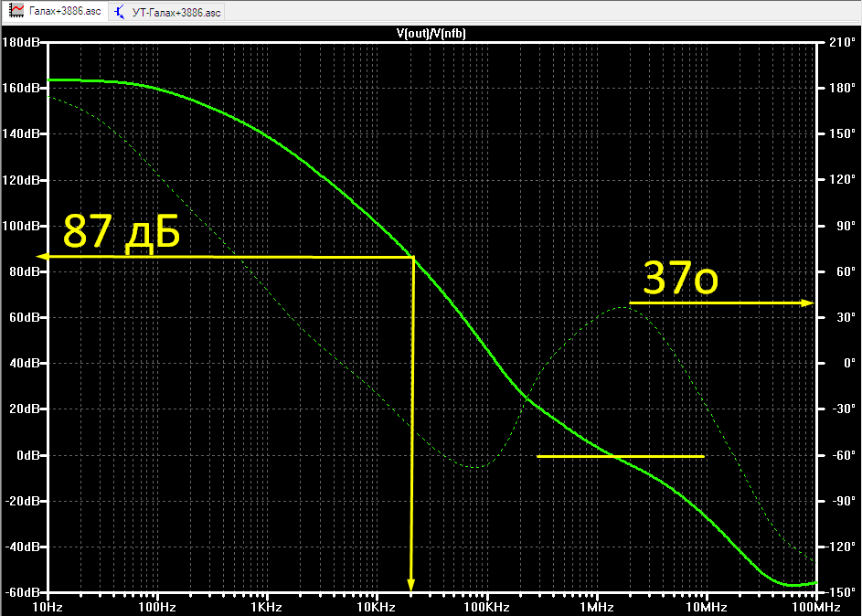This screenshot has height=616, width=862.
Task: Switch to the Галах+3886.asc plot tab
Action: point(55,11)
